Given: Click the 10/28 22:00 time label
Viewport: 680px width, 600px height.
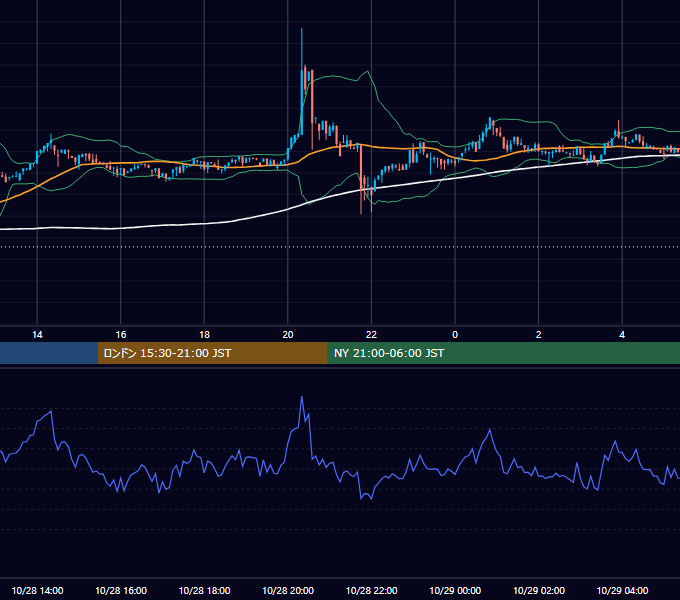Looking at the screenshot, I should (x=371, y=590).
